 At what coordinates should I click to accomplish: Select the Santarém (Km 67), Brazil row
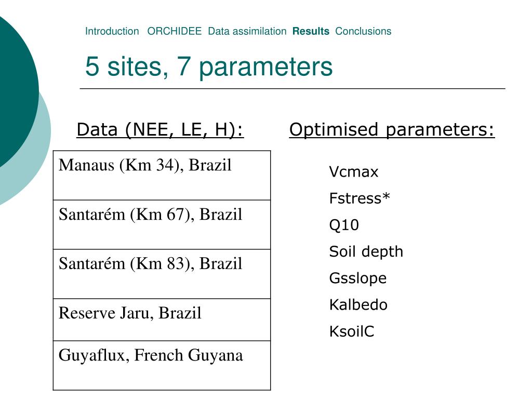[162, 224]
